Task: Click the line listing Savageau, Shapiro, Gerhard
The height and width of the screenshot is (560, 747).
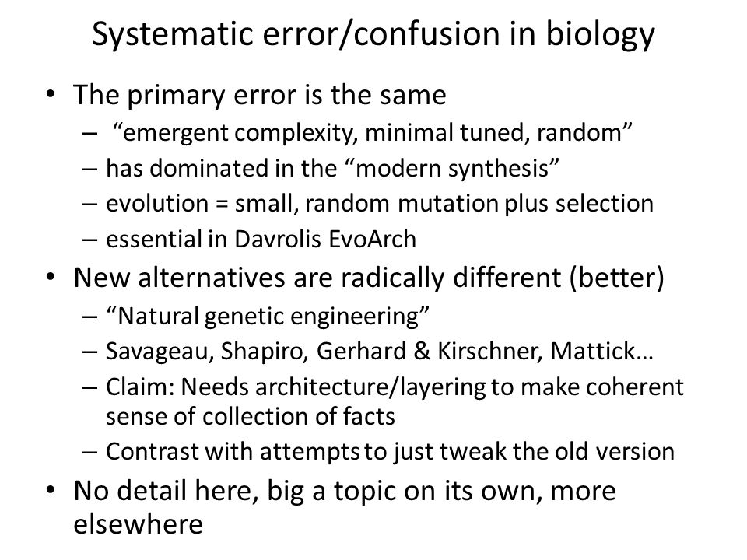Action: coord(380,352)
